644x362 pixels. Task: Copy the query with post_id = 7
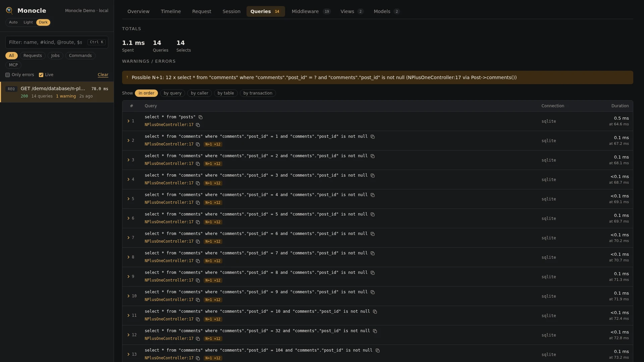click(373, 253)
